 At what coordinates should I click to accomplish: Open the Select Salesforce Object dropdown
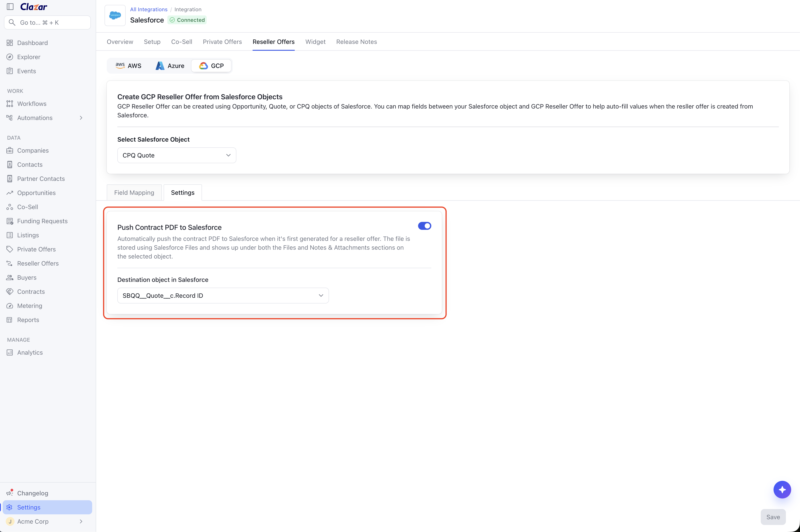[x=177, y=155]
